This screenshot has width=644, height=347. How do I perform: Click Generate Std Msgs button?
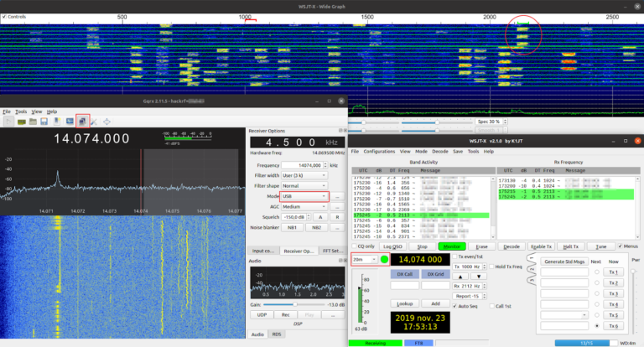click(563, 262)
